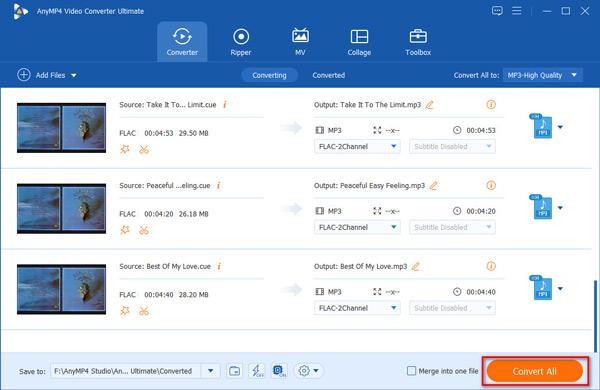Show output info for Take It To The Limit.mp3
The width and height of the screenshot is (600, 390).
tap(491, 104)
